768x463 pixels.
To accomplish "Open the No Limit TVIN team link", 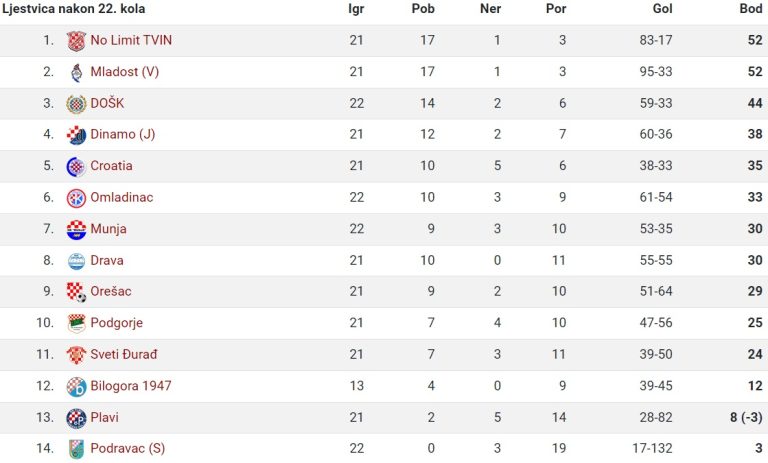I will coord(131,40).
